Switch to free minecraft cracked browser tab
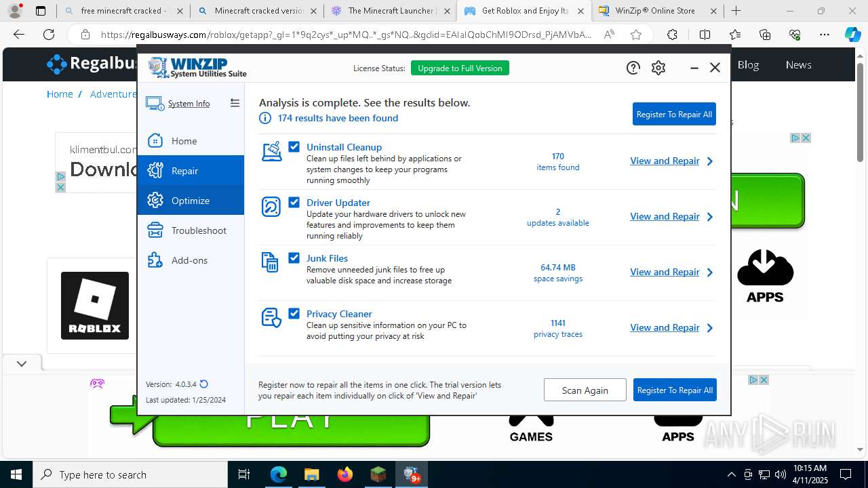Image resolution: width=868 pixels, height=488 pixels. [123, 11]
